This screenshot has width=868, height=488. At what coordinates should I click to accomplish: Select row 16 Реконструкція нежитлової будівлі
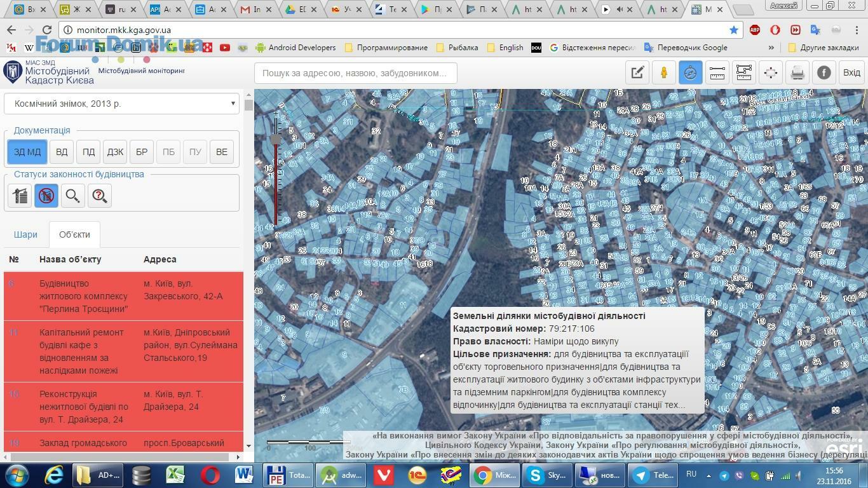(x=123, y=407)
